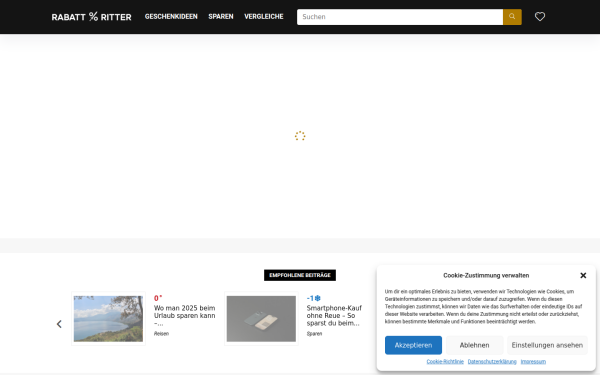Close the cookie consent dialog
Viewport: 600px width, 375px height.
(583, 276)
